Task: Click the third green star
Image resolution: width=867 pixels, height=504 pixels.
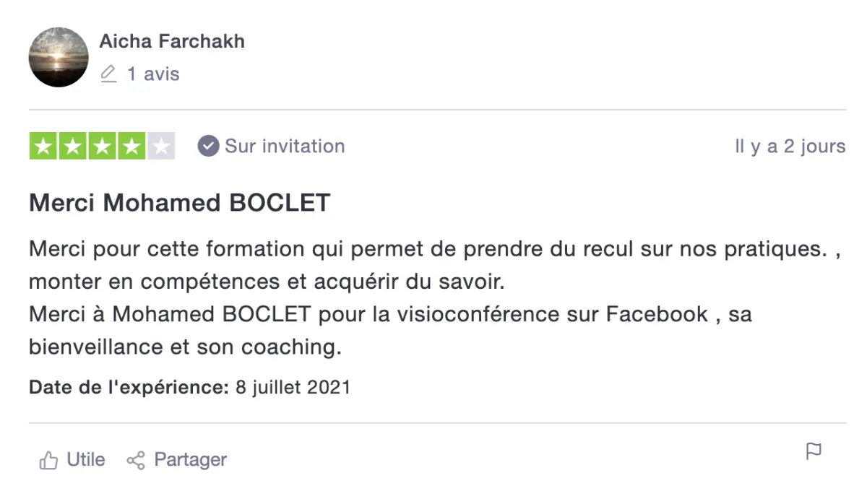Action: [102, 147]
